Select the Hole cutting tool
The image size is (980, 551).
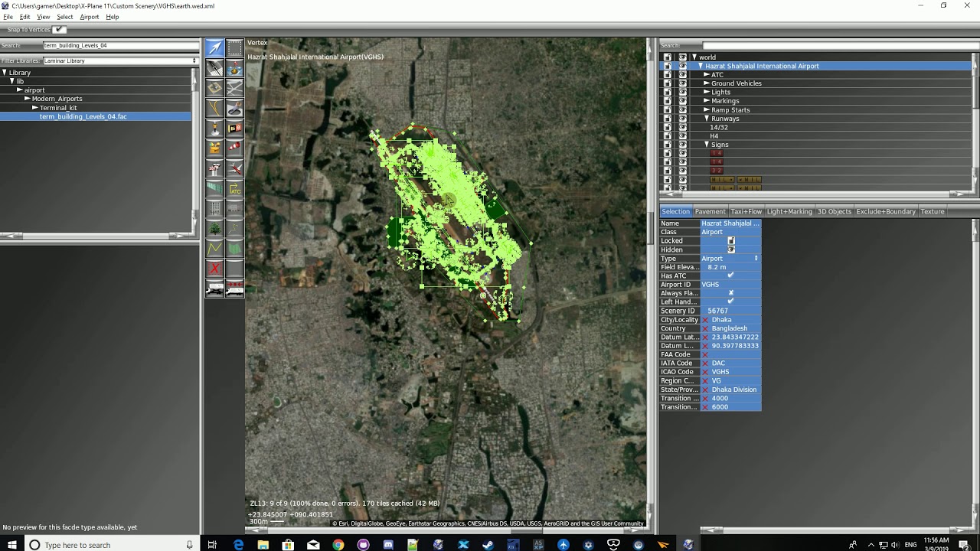coord(234,108)
